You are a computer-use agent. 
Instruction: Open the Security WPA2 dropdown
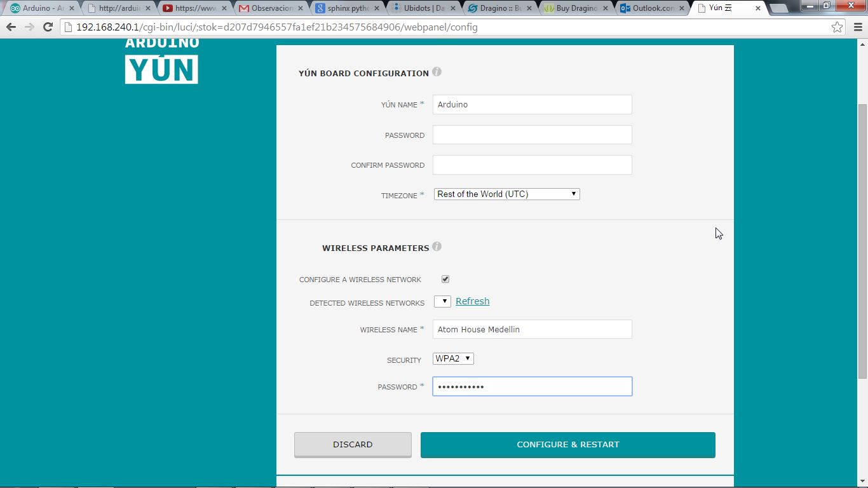[453, 358]
